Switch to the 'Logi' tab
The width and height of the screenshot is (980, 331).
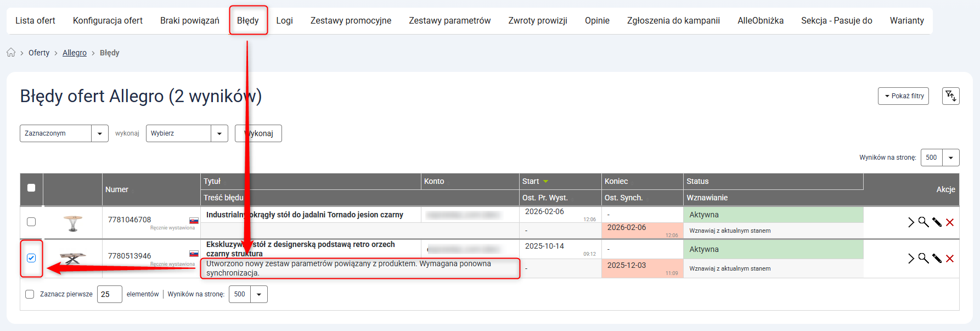tap(284, 21)
